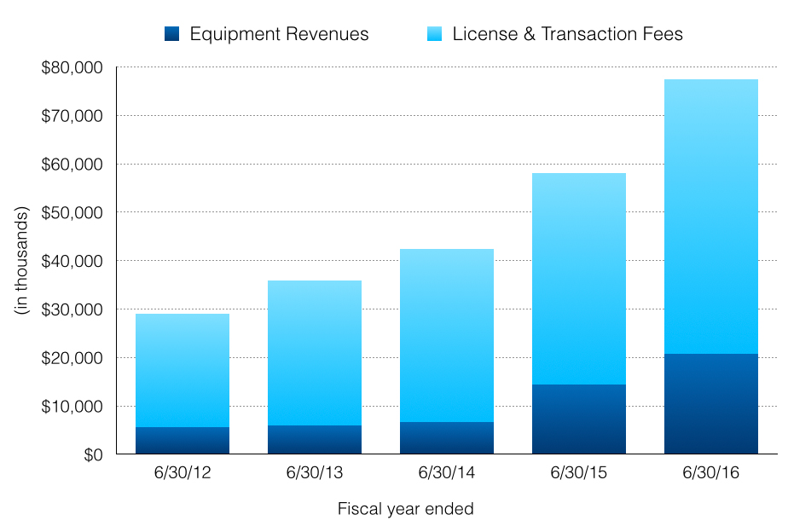This screenshot has width=788, height=532.
Task: Click the 6/30/12 light blue license fees segment
Action: point(183,370)
